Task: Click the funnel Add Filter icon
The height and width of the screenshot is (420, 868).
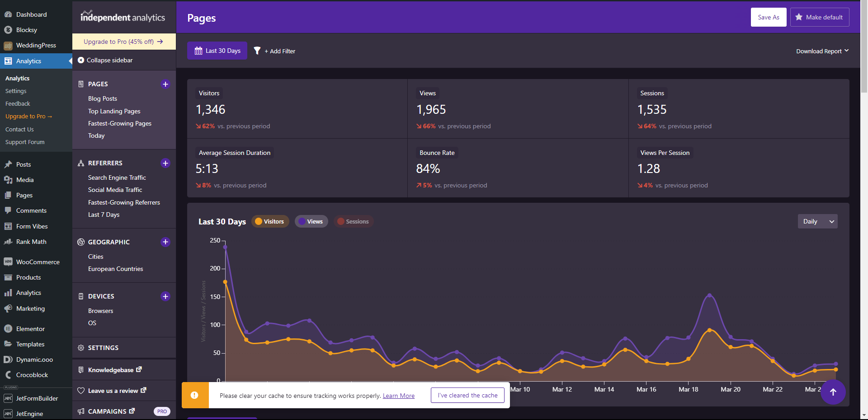Action: pos(257,51)
